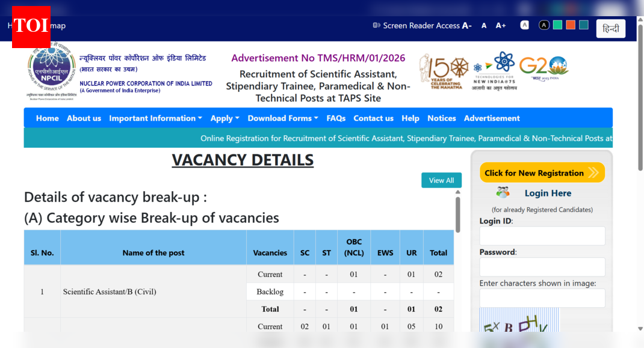
Task: Click the TOI logo in the corner
Action: 31,26
